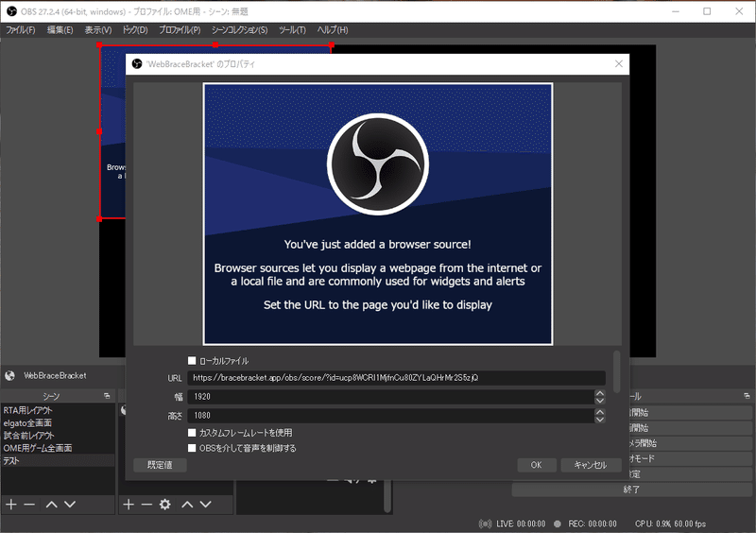The image size is (756, 533).
Task: Click into the URL input field
Action: pos(396,378)
